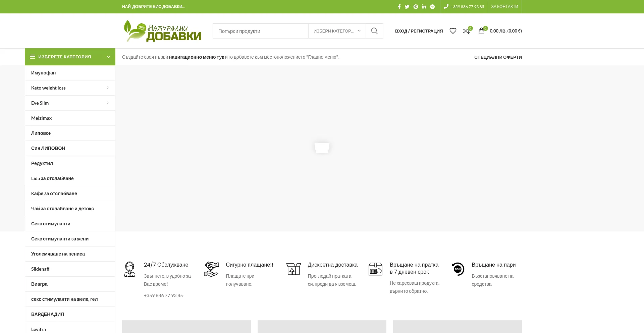Open the 'Специални оферти' link
This screenshot has height=333, width=644.
click(x=498, y=57)
